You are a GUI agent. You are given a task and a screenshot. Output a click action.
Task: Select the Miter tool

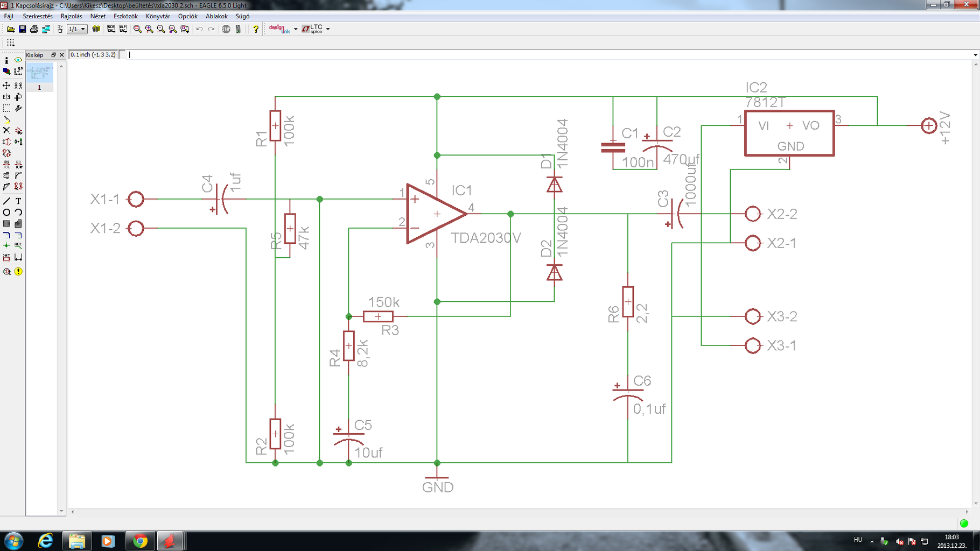coord(18,176)
